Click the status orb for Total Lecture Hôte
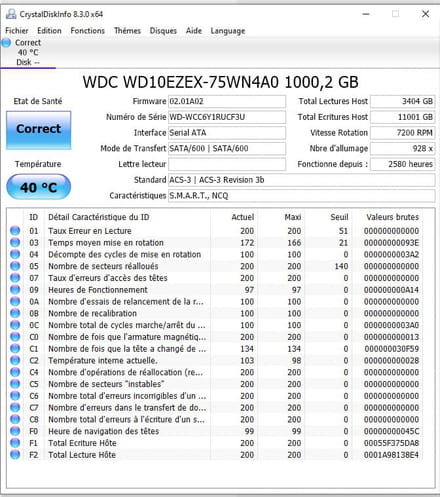The image size is (440, 497). point(15,455)
